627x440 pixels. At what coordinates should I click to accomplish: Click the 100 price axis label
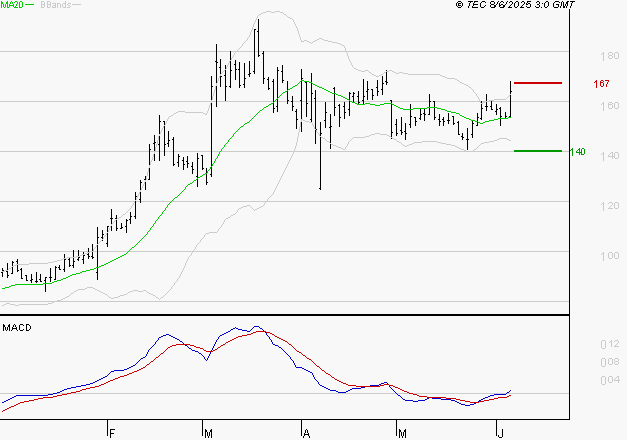[610, 256]
